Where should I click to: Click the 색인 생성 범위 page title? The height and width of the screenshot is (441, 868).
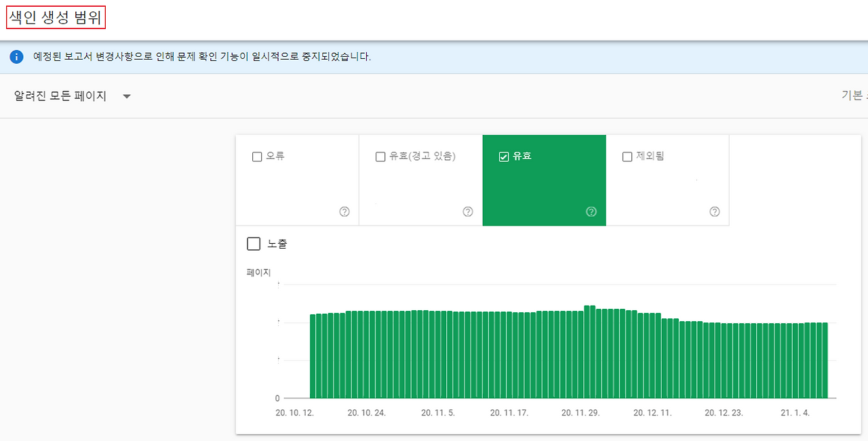pyautogui.click(x=56, y=18)
